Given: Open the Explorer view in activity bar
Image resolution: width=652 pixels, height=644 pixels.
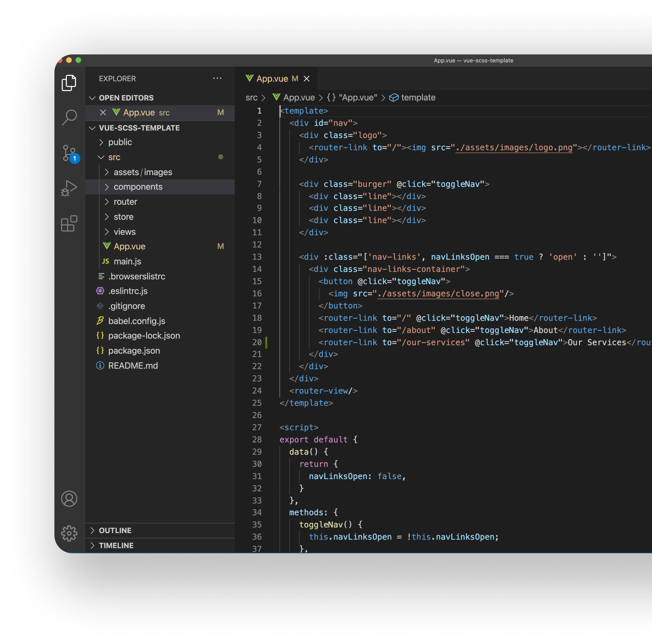Looking at the screenshot, I should pyautogui.click(x=69, y=83).
